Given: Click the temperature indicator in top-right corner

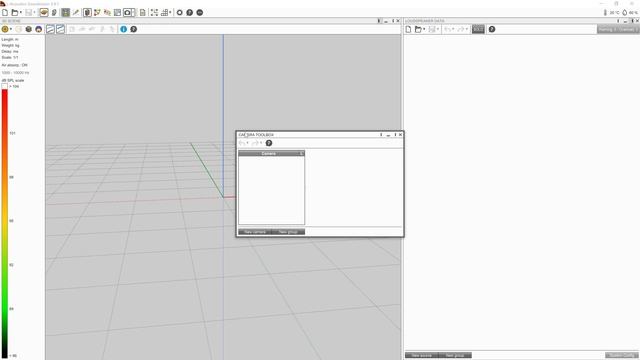Looking at the screenshot, I should point(611,13).
